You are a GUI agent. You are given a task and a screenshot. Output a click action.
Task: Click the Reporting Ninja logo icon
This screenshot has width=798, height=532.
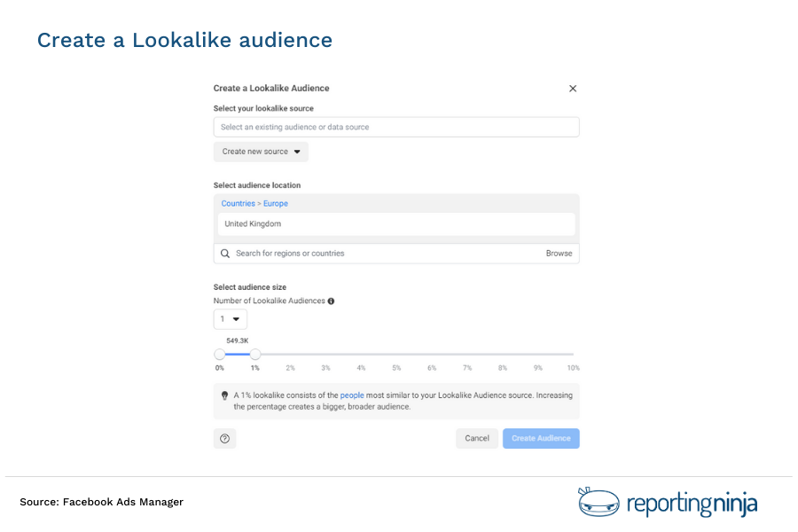pos(598,502)
